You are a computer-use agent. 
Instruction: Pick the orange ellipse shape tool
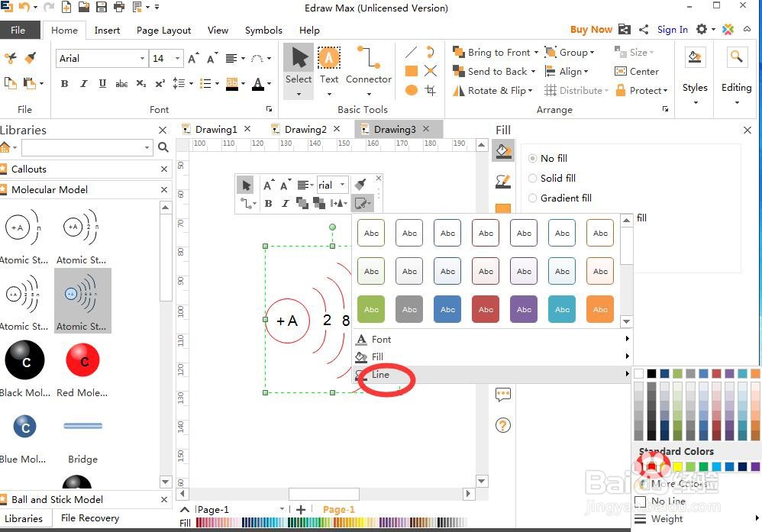pos(411,90)
